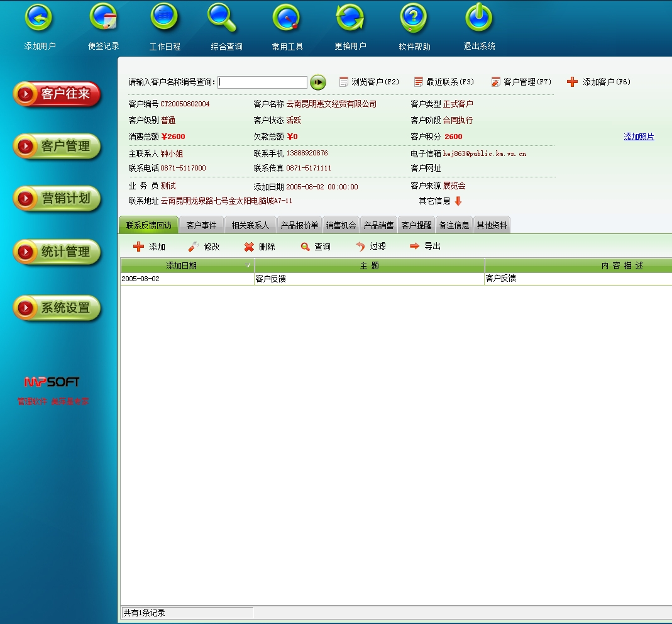Click the 添加用户 icon in top toolbar
672x624 pixels.
pos(39,19)
